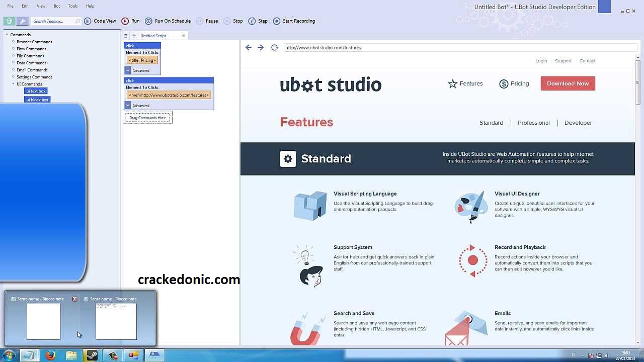Expand Flow Commands category
The height and width of the screenshot is (362, 644).
point(14,49)
